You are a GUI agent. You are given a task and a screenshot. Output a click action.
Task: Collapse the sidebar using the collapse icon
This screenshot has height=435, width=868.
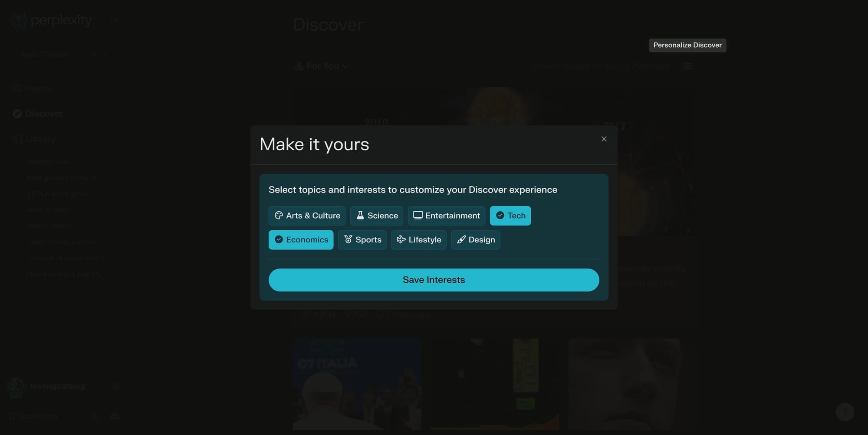point(114,20)
